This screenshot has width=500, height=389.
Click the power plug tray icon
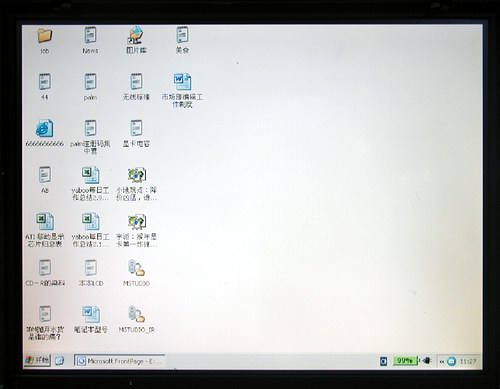(x=427, y=360)
